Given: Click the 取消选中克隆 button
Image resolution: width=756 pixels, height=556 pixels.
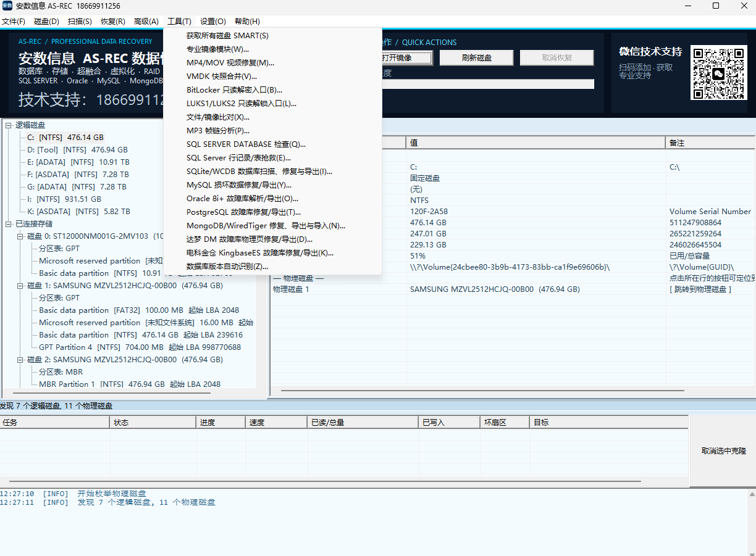Looking at the screenshot, I should (x=723, y=451).
